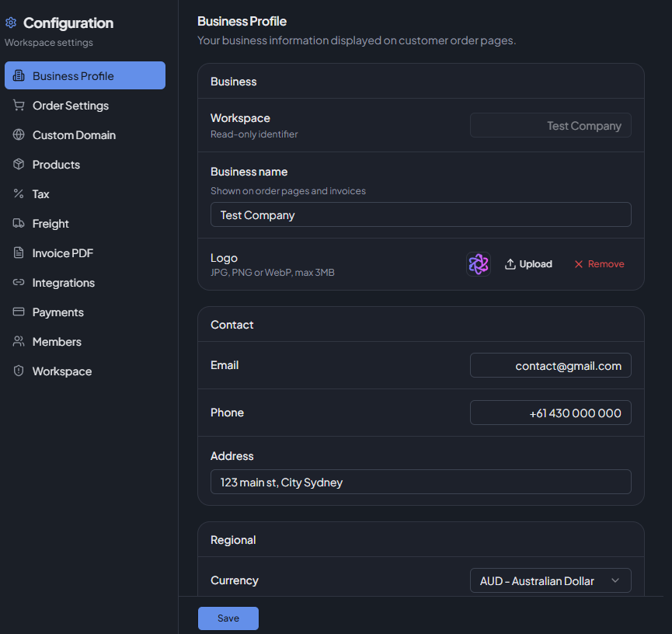
Task: Click the read-only Workspace field
Action: click(550, 125)
